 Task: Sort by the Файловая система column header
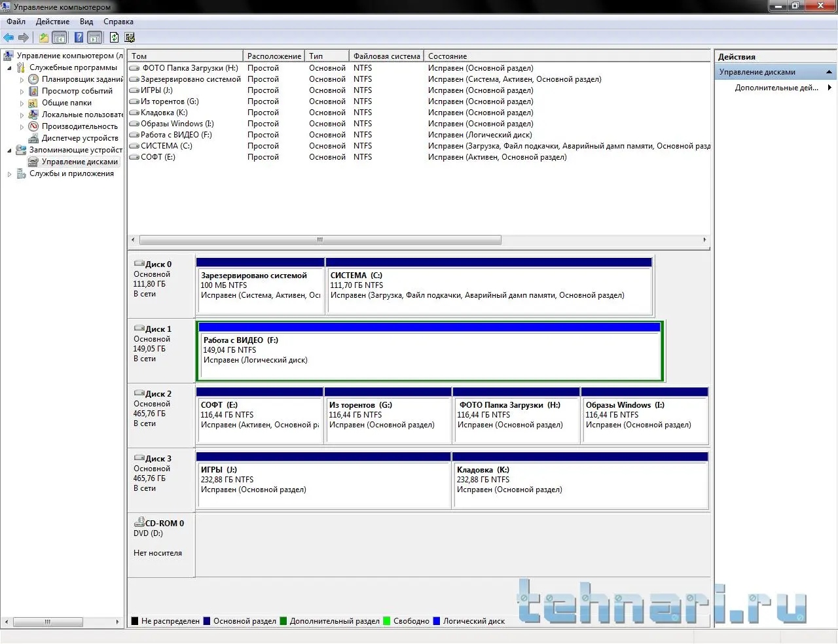(386, 56)
